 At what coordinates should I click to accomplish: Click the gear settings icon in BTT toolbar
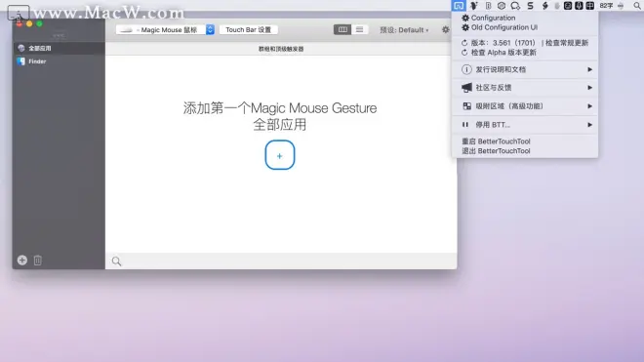[446, 29]
